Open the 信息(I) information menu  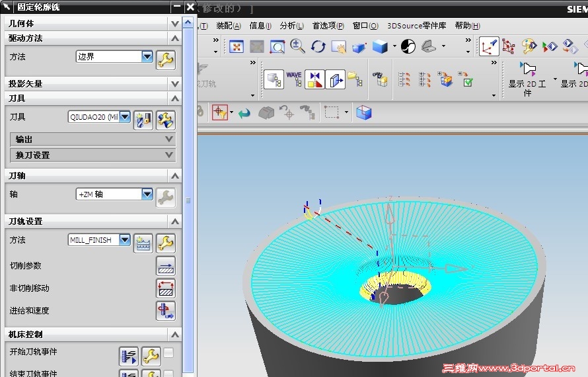[x=260, y=26]
